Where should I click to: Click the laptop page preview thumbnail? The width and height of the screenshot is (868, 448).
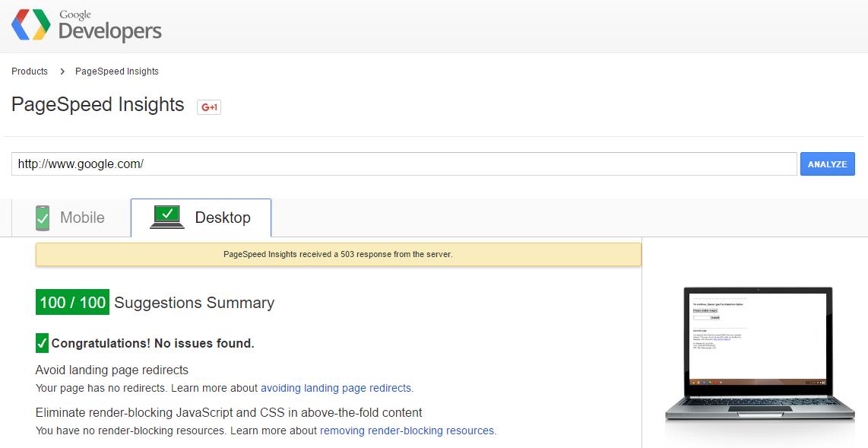point(759,354)
